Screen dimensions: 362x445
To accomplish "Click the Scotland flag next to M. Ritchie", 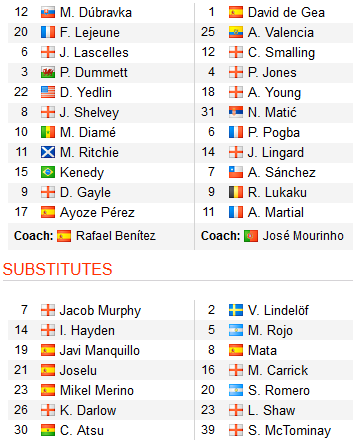I will [48, 153].
